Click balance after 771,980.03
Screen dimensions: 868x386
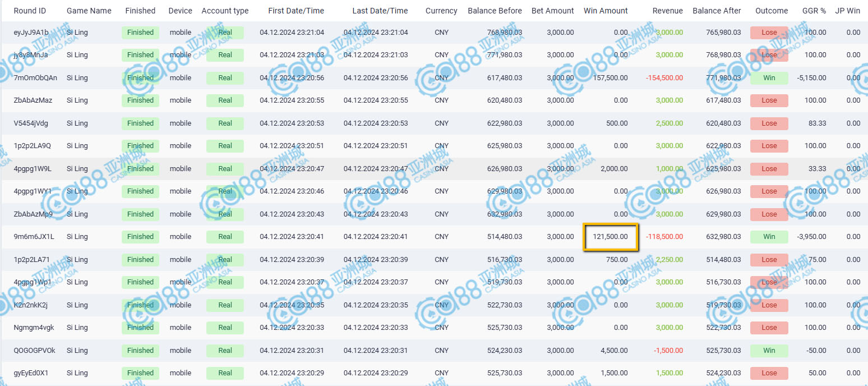724,78
